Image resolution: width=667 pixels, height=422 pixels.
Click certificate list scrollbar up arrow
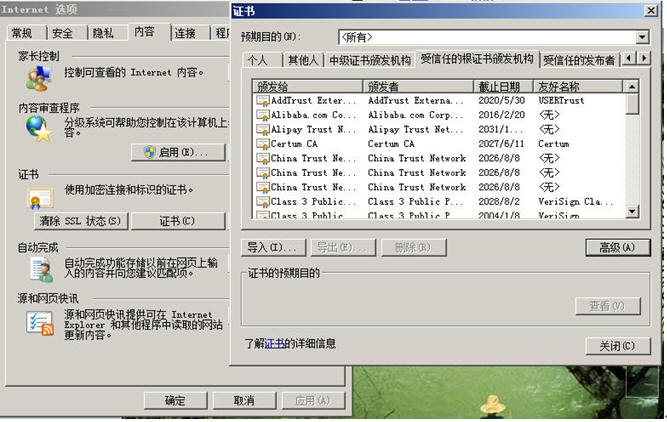point(632,87)
